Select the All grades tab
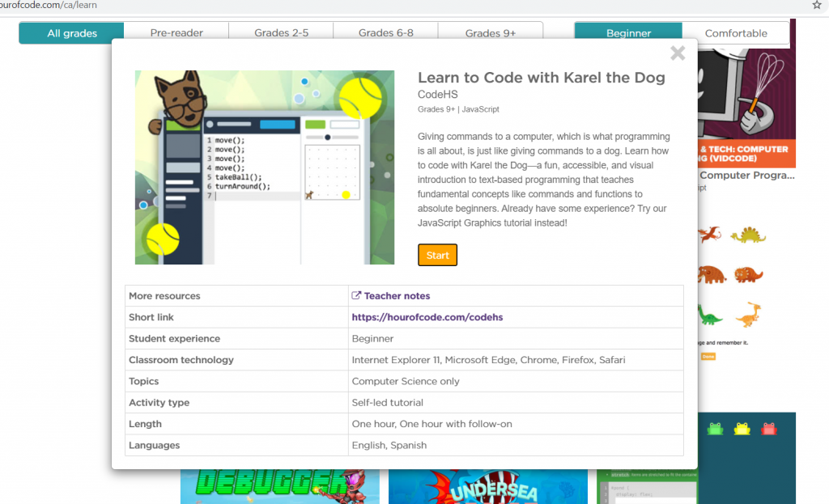Viewport: 829px width, 504px height. (72, 32)
